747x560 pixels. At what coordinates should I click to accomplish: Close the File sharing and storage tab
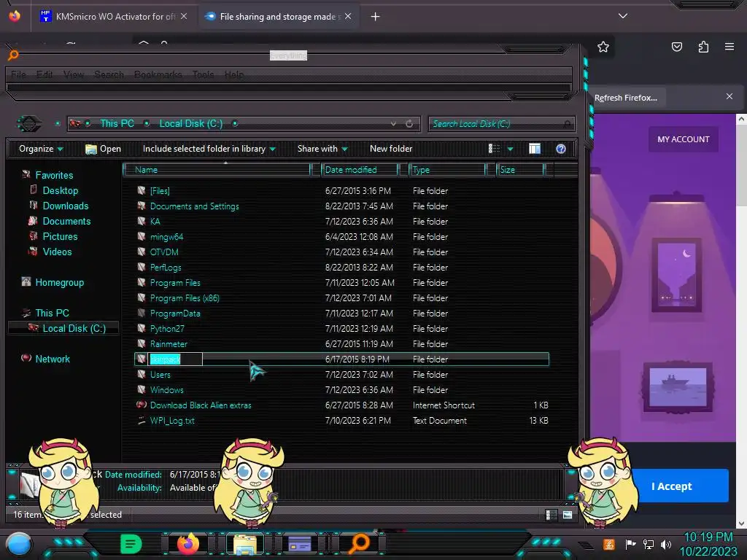(x=348, y=16)
